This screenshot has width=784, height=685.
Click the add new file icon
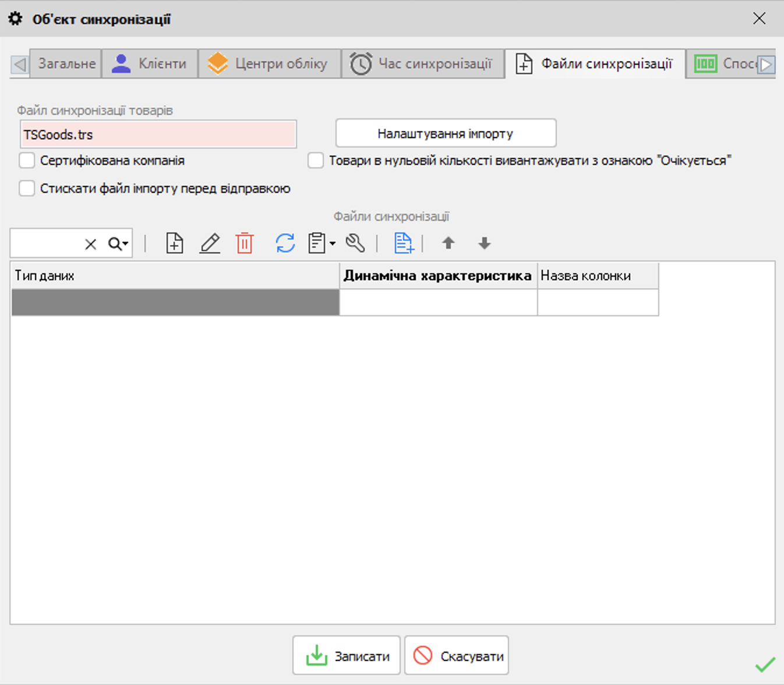[x=174, y=243]
